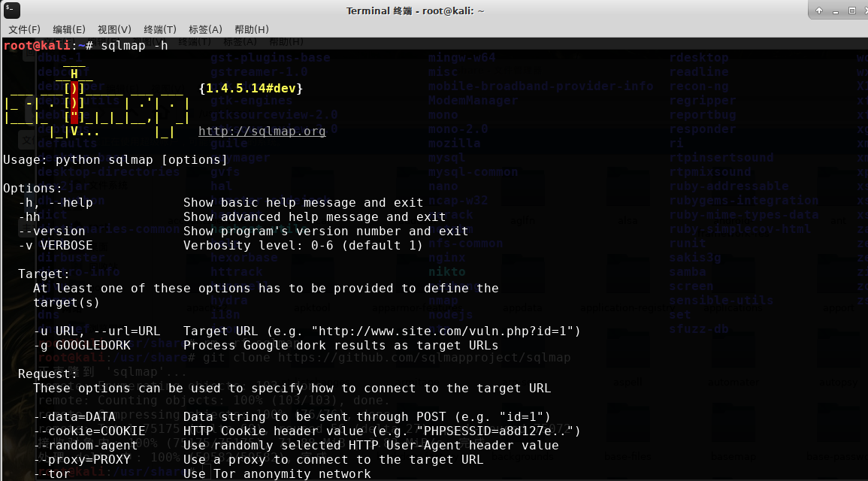Open the 编辑(E) menu
Viewport: 868px width, 481px height.
(68, 29)
